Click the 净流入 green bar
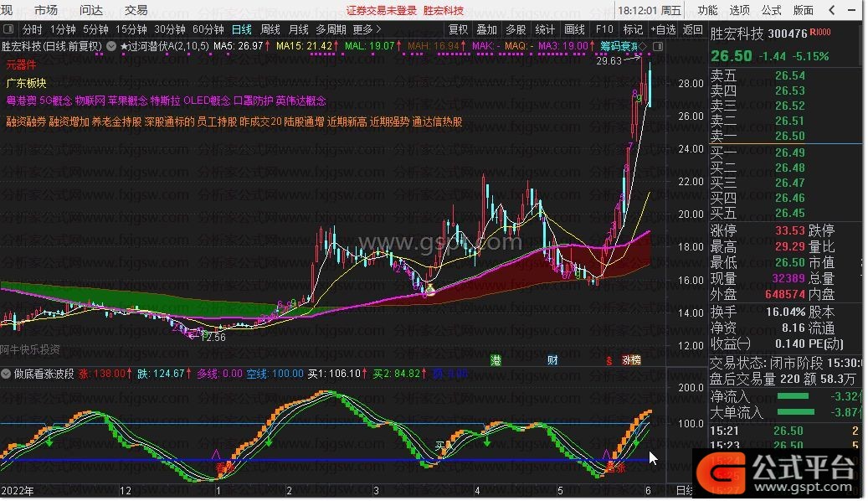Viewport: 868px width, 501px height. click(793, 396)
